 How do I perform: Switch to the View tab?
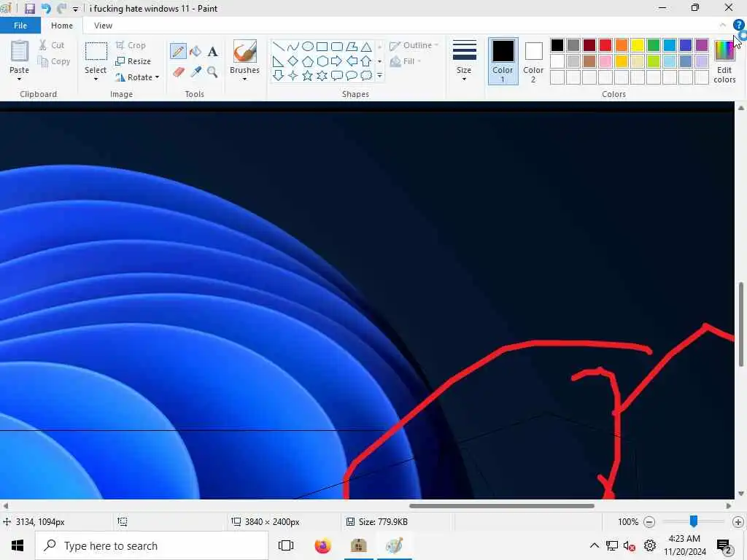click(x=103, y=26)
